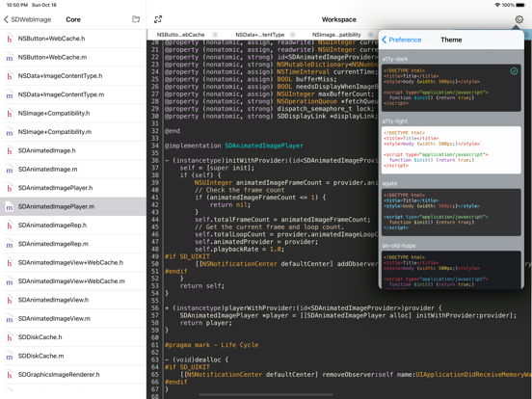Screen dimensions: 532x399
Task: Open SDGraphicsImageRenderer.h file
Action: (x=73, y=374)
